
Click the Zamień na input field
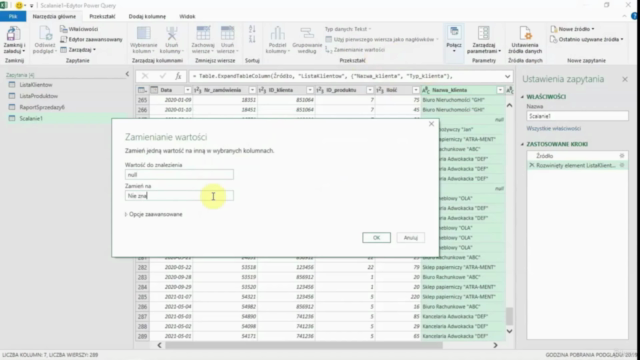(x=179, y=196)
